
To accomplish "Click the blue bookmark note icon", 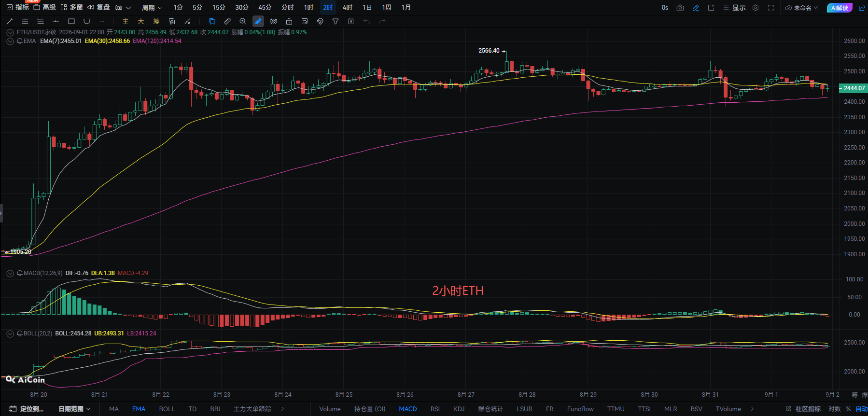I will click(212, 21).
